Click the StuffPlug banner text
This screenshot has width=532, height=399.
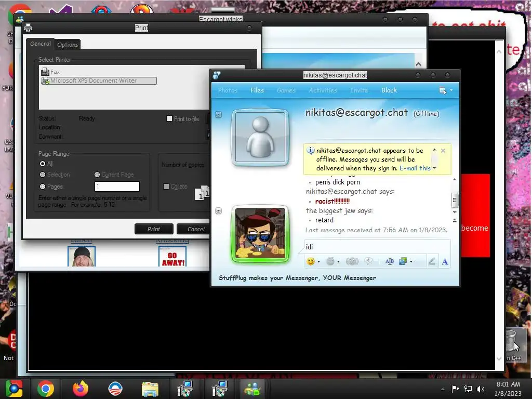click(x=297, y=278)
